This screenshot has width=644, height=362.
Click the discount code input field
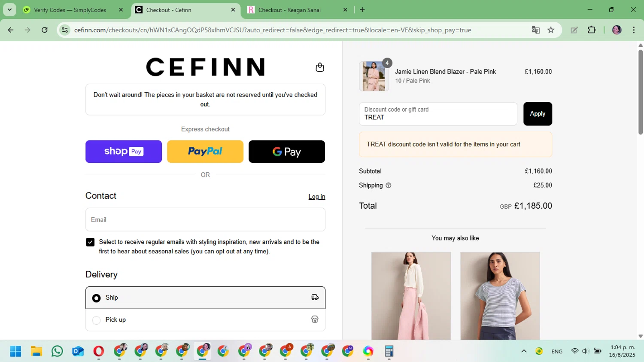coord(438,114)
